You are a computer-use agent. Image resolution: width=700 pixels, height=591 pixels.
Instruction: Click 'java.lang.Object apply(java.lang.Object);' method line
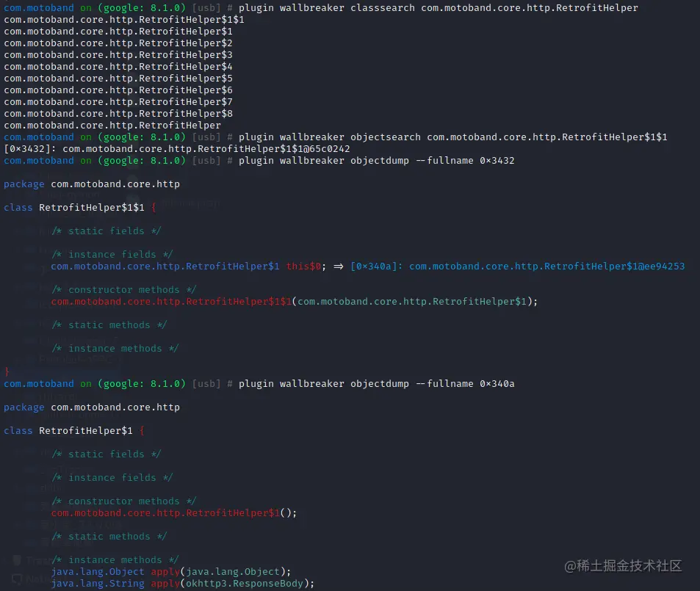click(171, 572)
